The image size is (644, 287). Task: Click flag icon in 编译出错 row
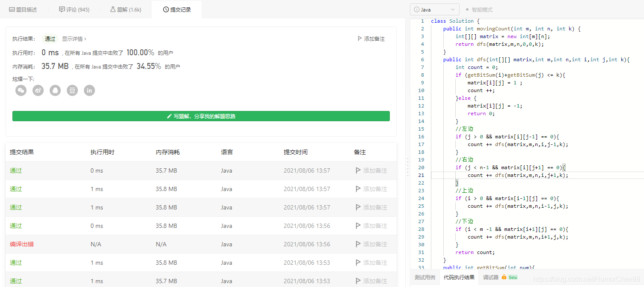(x=359, y=244)
